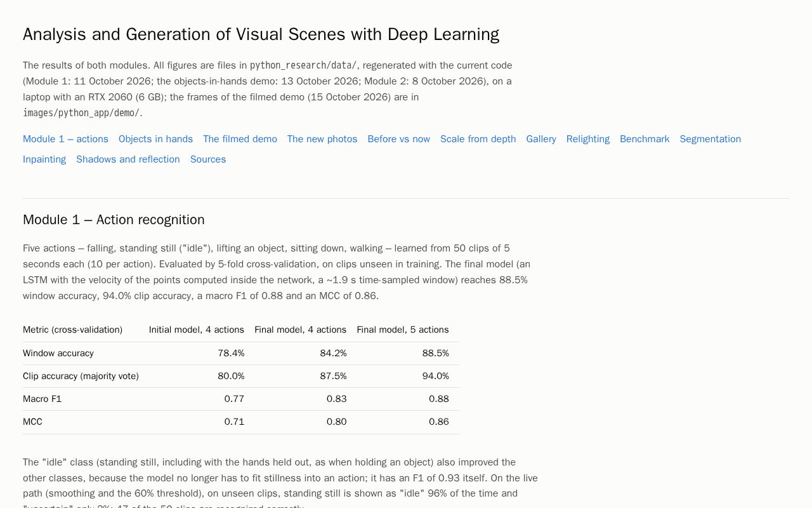Click the 'Final model, 4 actions' header
Image resolution: width=812 pixels, height=508 pixels.
pos(301,330)
